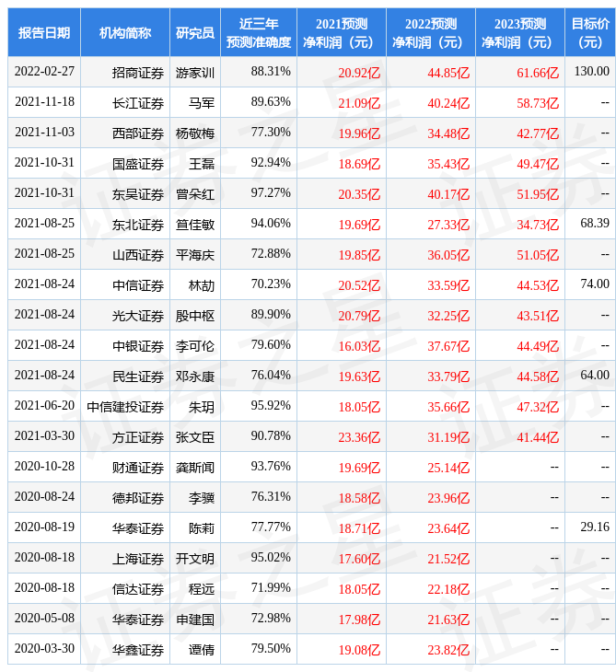The width and height of the screenshot is (616, 672).
Task: Click the 2023预测净利润 column header
Action: (520, 32)
